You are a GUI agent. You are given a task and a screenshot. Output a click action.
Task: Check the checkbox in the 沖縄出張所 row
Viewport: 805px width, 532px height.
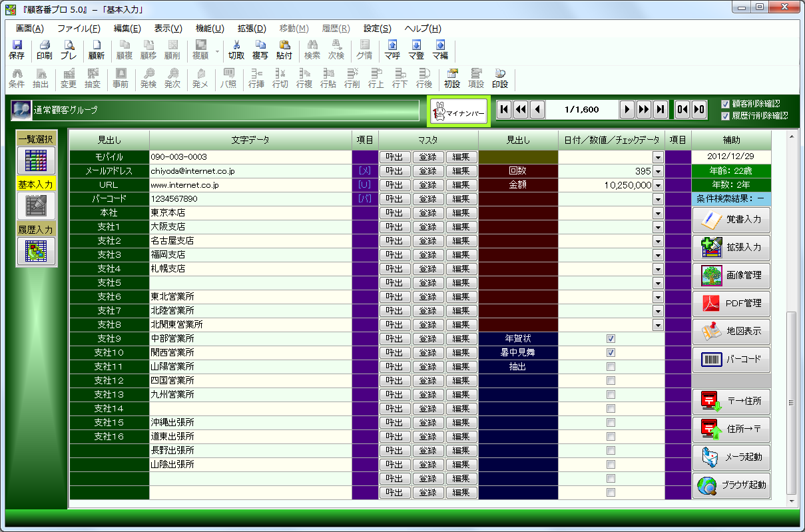click(611, 423)
